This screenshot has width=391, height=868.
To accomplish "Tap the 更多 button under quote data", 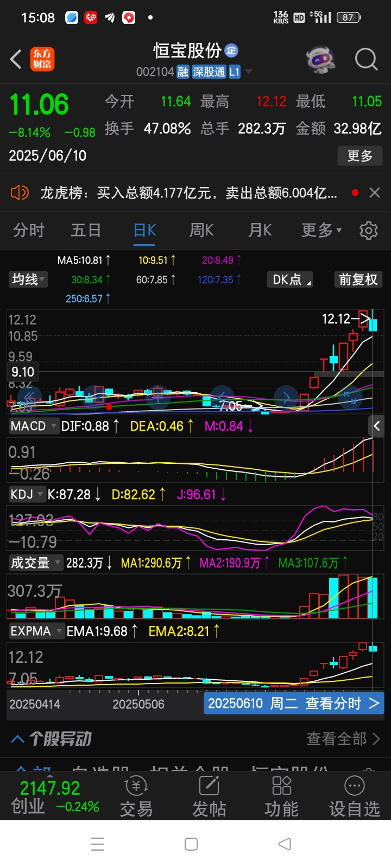I will tap(360, 156).
